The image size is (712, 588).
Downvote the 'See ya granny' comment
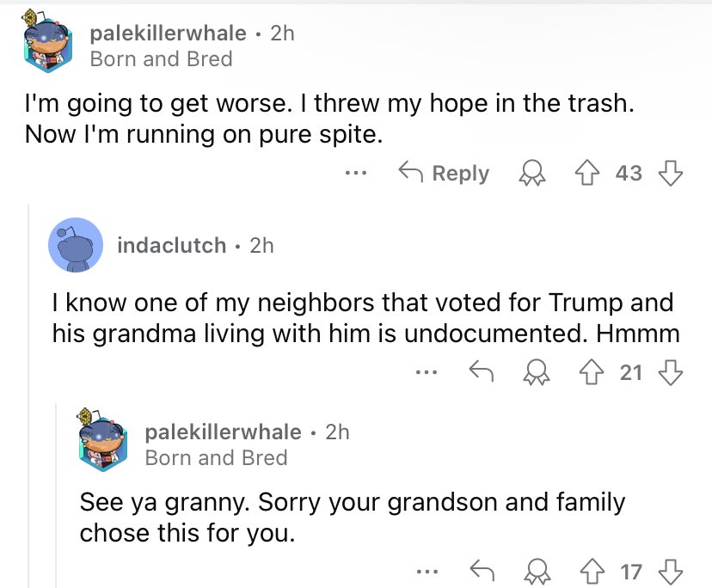click(x=670, y=572)
